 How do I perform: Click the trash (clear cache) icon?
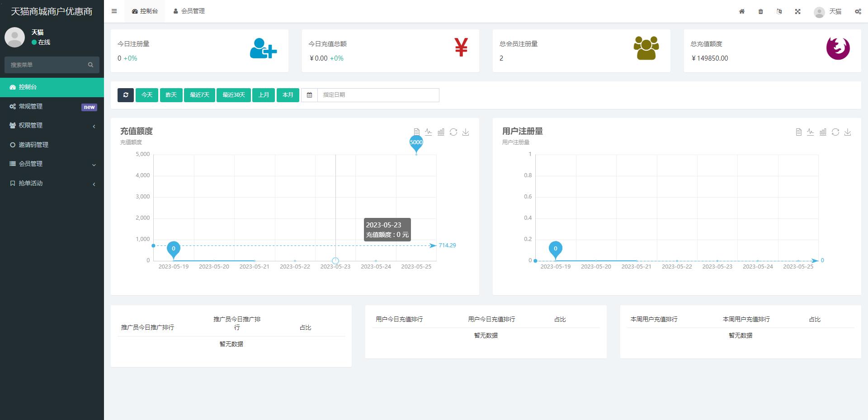pyautogui.click(x=760, y=11)
